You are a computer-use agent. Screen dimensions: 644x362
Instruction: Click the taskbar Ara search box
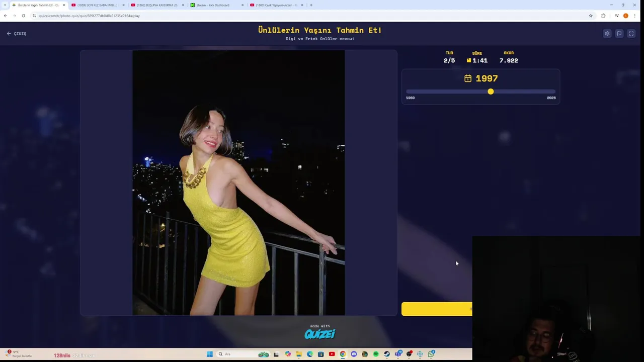[243, 354]
